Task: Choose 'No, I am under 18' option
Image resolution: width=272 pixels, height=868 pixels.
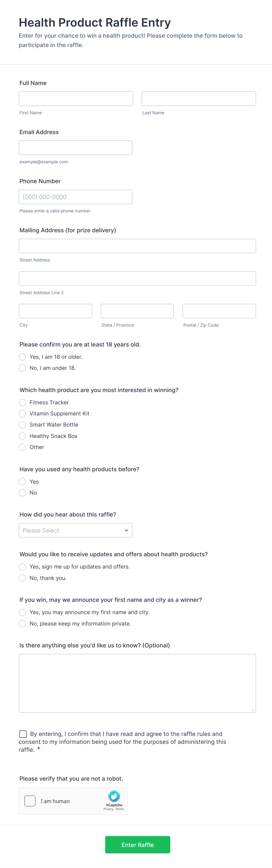Action: pyautogui.click(x=22, y=368)
